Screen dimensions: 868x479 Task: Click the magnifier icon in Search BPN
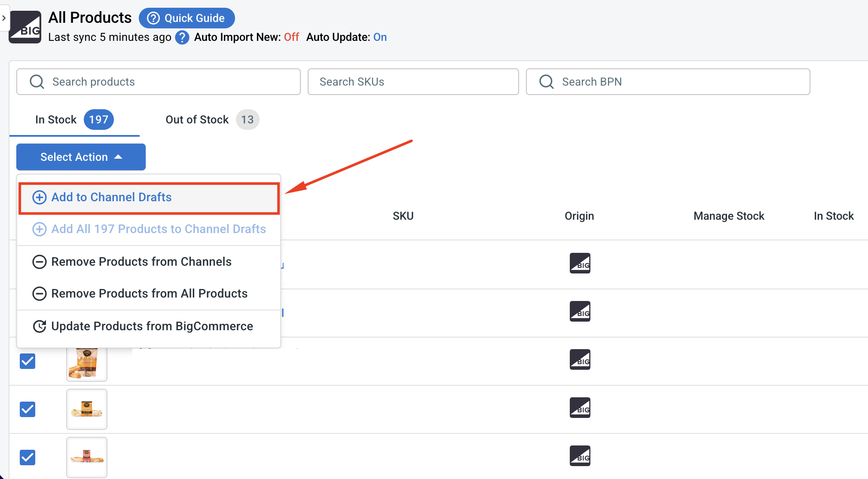[547, 82]
